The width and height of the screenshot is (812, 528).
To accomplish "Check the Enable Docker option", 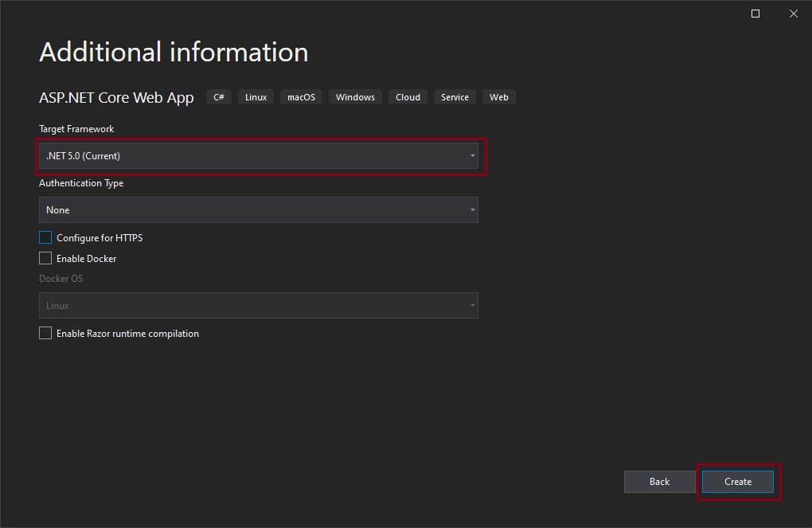I will (x=45, y=258).
